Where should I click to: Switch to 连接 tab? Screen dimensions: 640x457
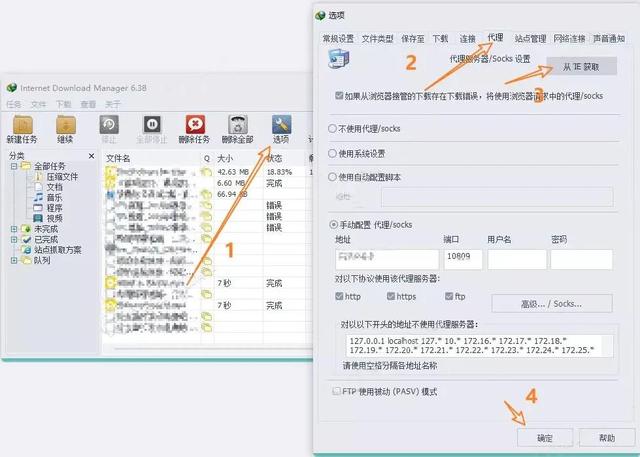tap(467, 39)
